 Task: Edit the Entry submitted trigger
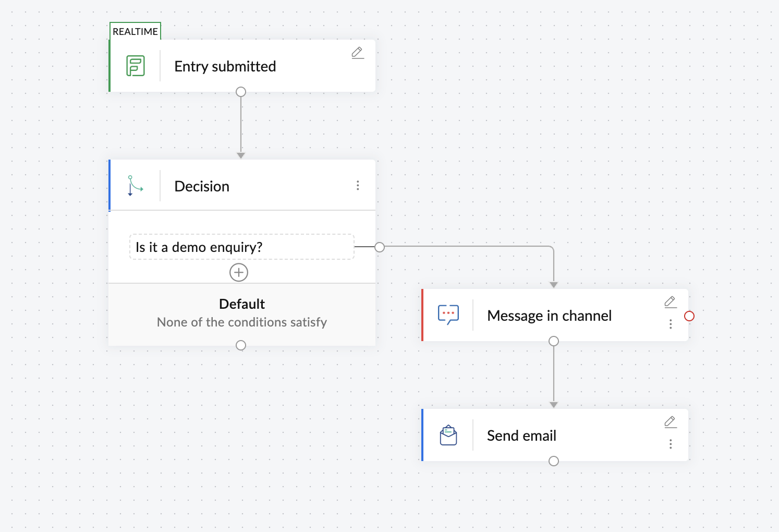pos(358,53)
